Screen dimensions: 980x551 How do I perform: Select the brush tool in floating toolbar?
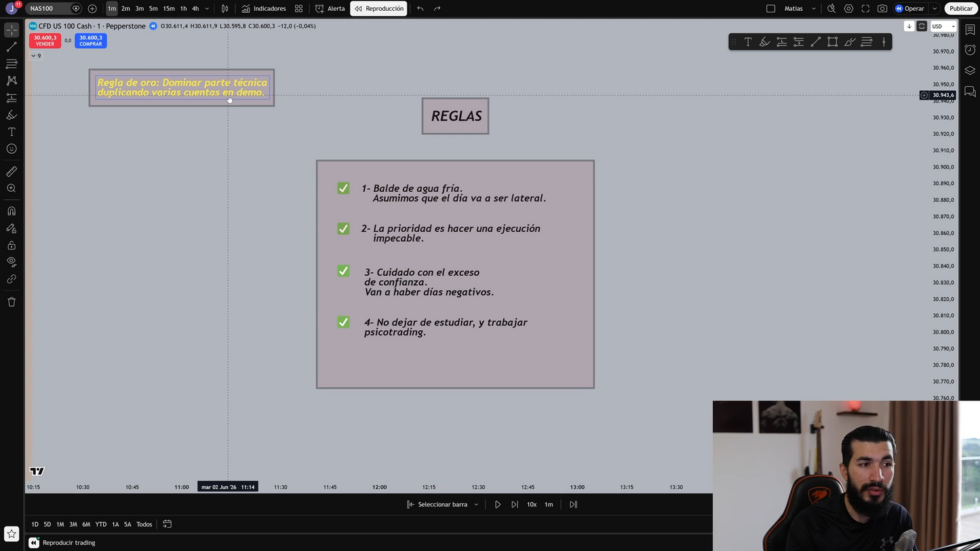point(850,42)
